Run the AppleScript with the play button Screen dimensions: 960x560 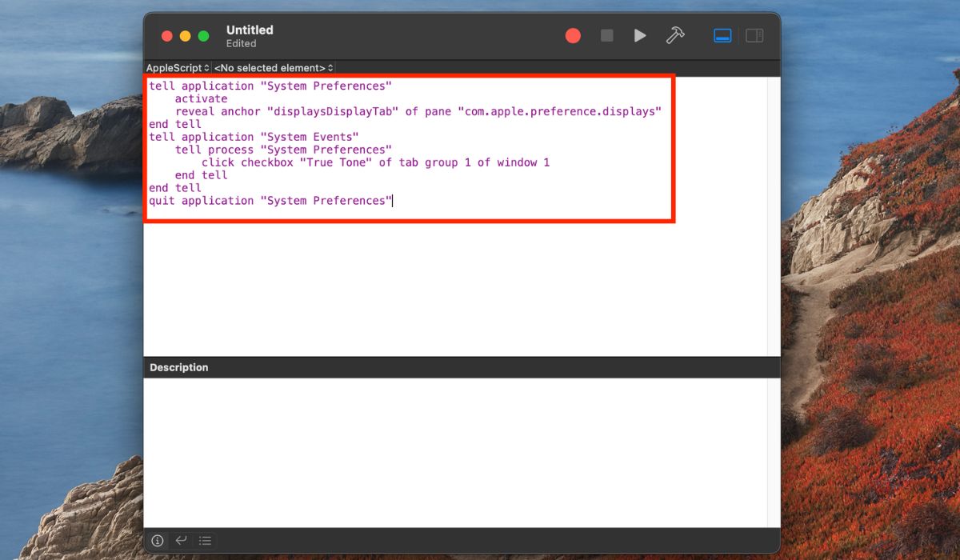click(x=639, y=35)
